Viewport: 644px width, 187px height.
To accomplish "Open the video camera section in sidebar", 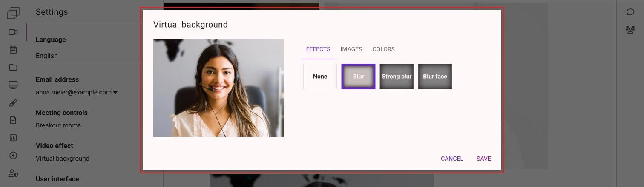I will coord(13,32).
